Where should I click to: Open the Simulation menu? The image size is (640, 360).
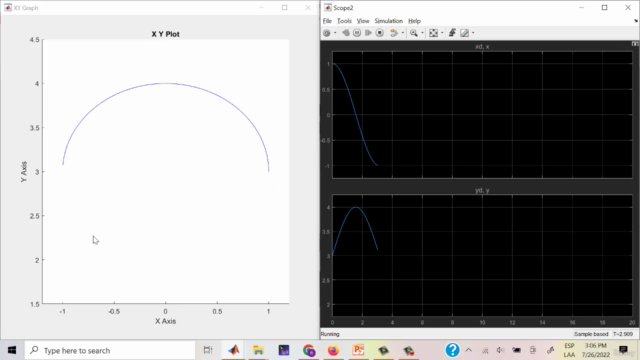click(x=389, y=21)
